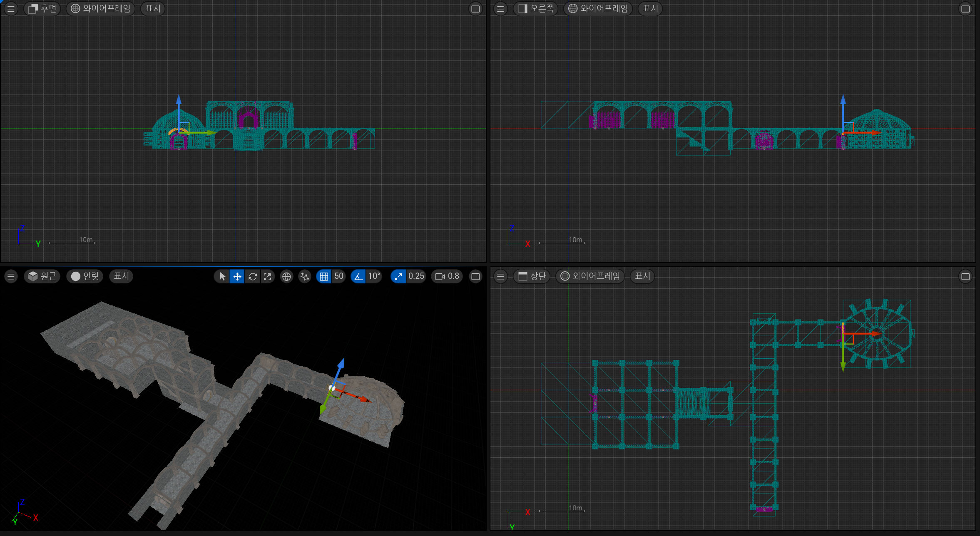Open the rotation snap 10° dropdown
This screenshot has height=536, width=980.
click(x=374, y=276)
